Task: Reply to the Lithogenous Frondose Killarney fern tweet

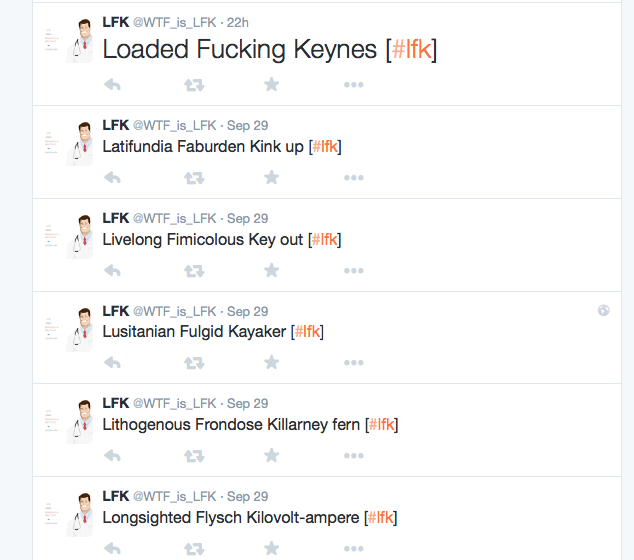Action: pos(112,456)
